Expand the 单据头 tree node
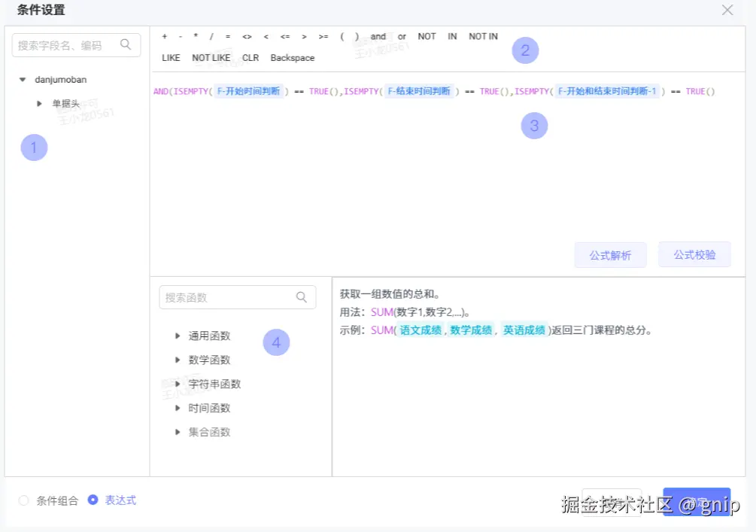756x532 pixels. [x=40, y=104]
